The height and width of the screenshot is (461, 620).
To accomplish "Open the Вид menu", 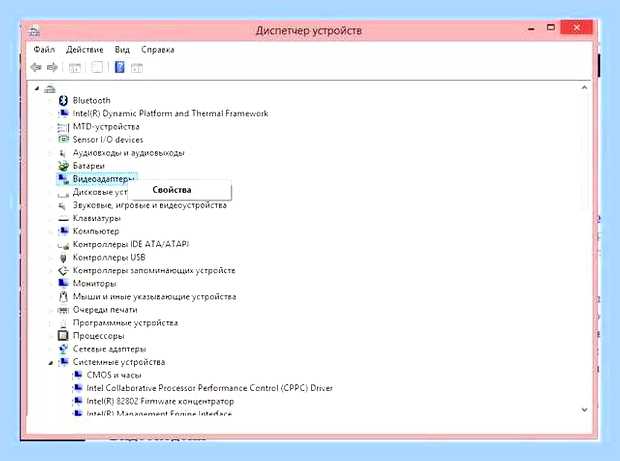I will 122,50.
